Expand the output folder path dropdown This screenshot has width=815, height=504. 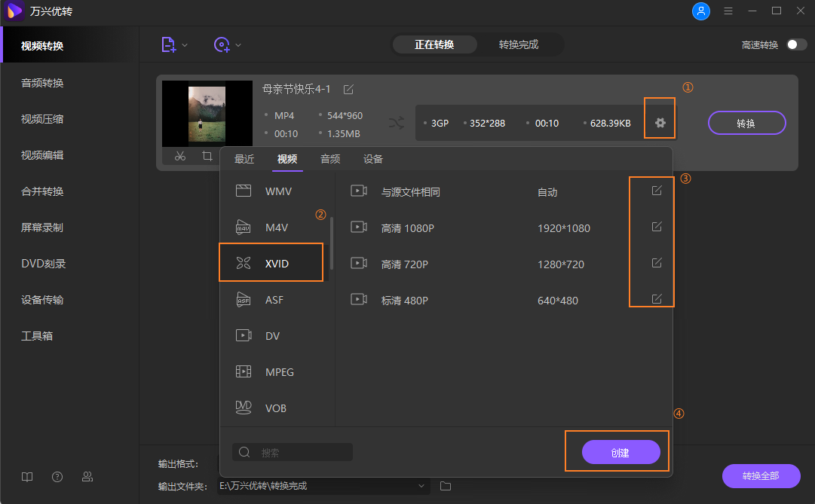(421, 487)
